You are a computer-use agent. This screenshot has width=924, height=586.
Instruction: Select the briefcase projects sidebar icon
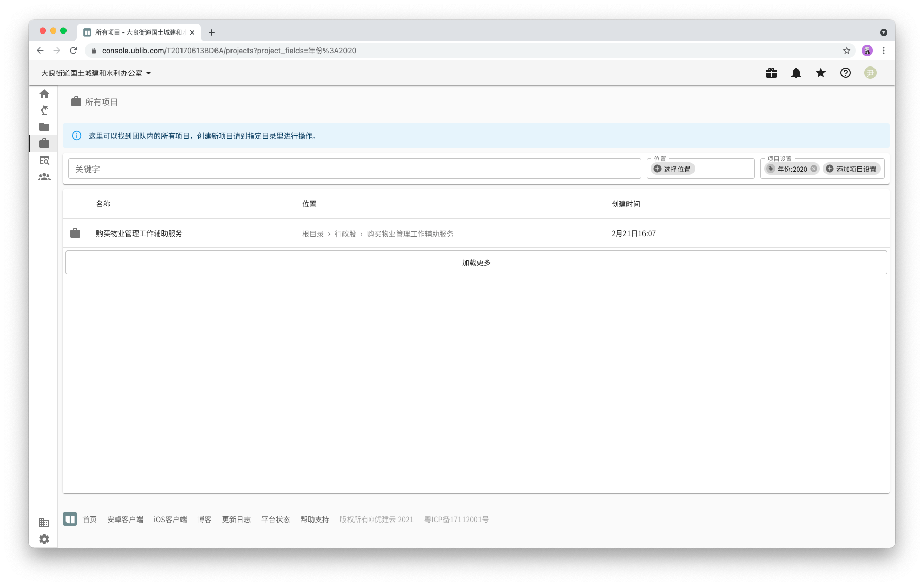[44, 143]
